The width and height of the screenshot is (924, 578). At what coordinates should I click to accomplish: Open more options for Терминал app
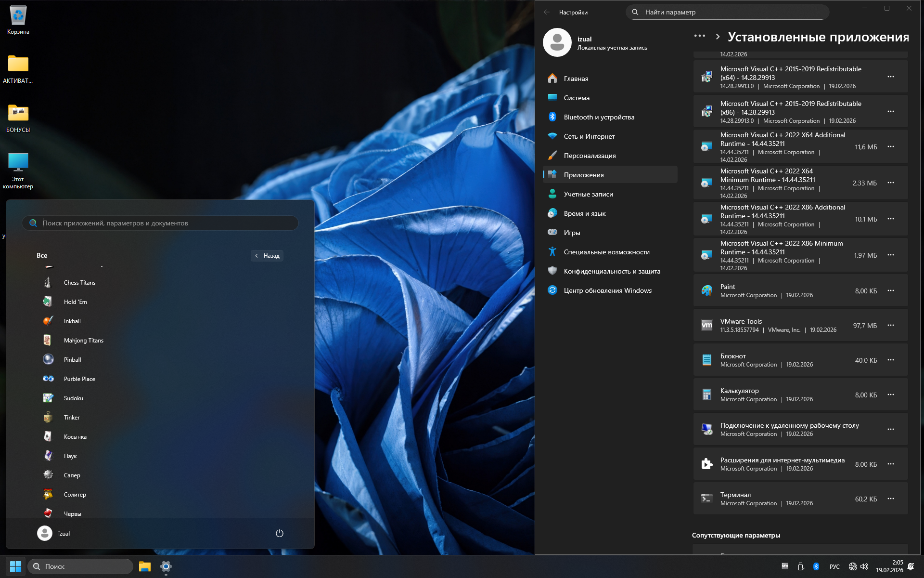point(890,499)
